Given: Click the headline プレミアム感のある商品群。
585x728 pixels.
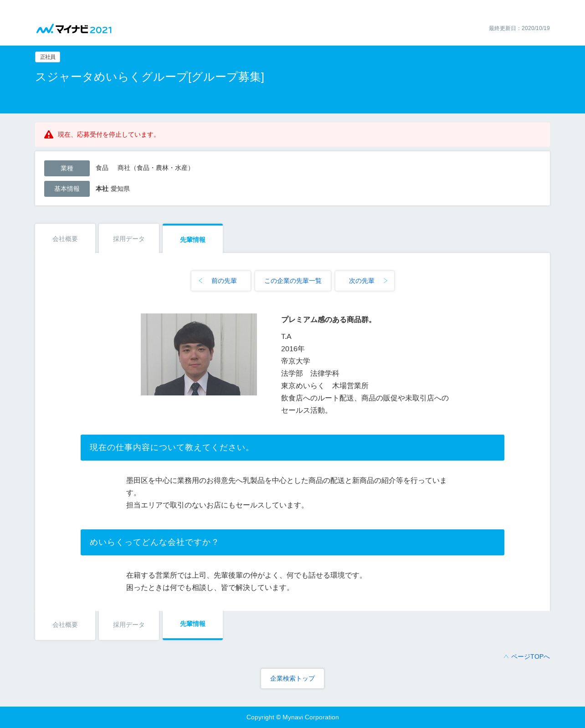Looking at the screenshot, I should (x=328, y=320).
